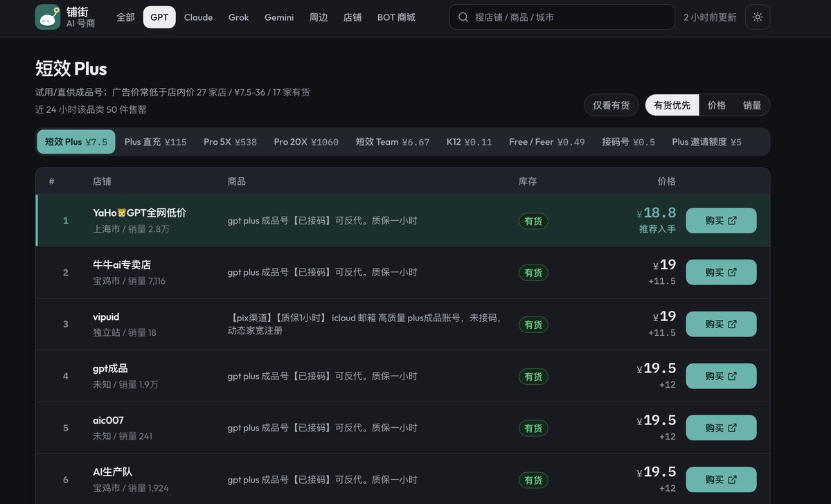The width and height of the screenshot is (831, 504).
Task: Click 宝鸡市 / 销量 7,116 text
Action: [129, 281]
